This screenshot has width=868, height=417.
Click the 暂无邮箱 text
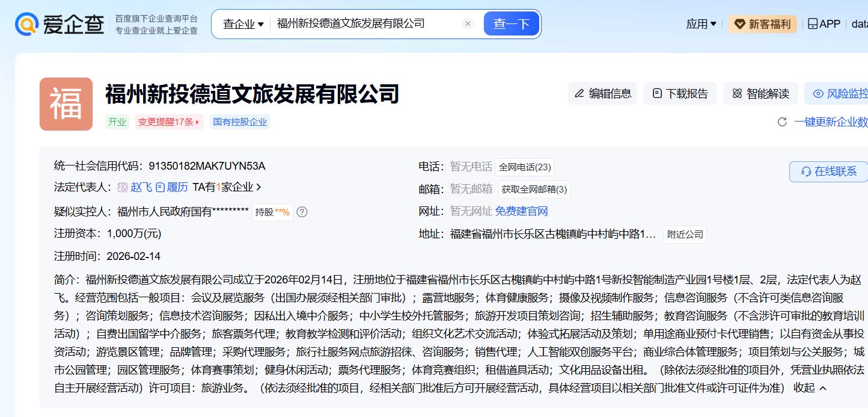tap(471, 189)
